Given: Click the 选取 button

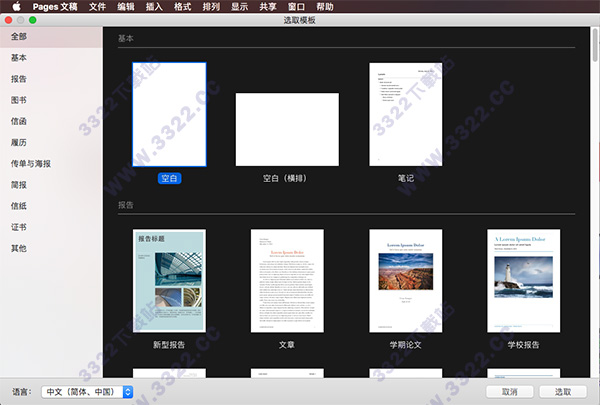Looking at the screenshot, I should coord(562,392).
